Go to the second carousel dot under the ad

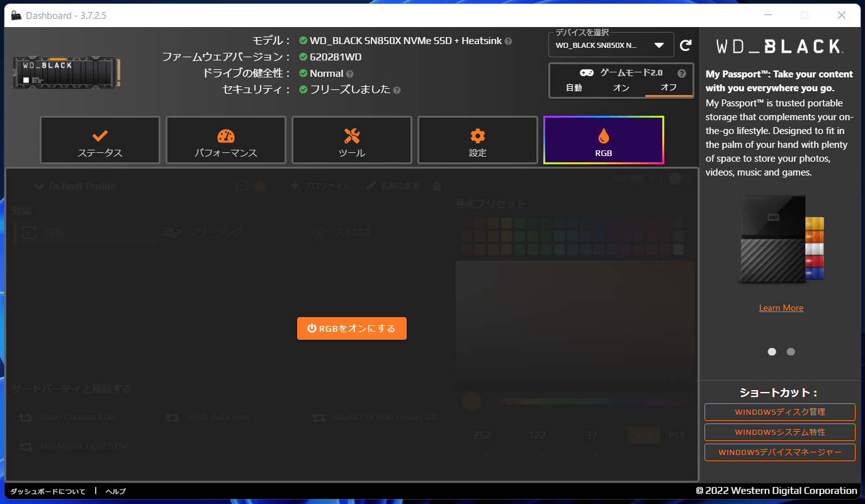point(791,352)
